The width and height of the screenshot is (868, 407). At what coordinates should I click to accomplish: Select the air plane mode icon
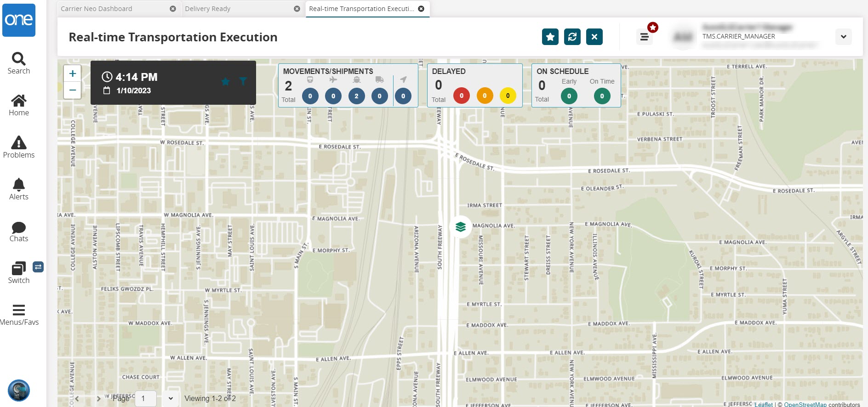(333, 79)
